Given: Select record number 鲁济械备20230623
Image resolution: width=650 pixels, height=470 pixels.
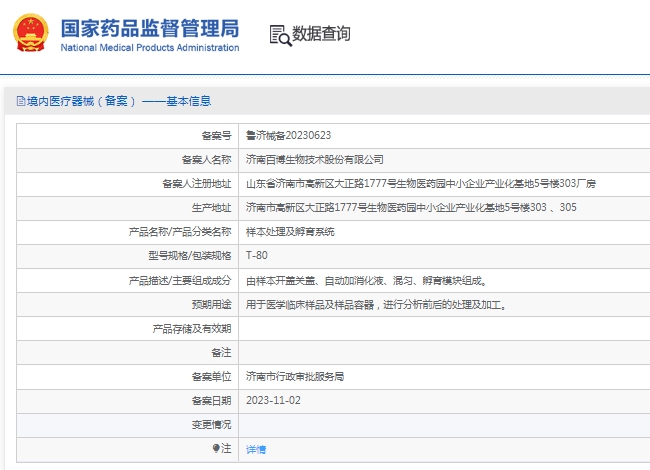Looking at the screenshot, I should [289, 136].
